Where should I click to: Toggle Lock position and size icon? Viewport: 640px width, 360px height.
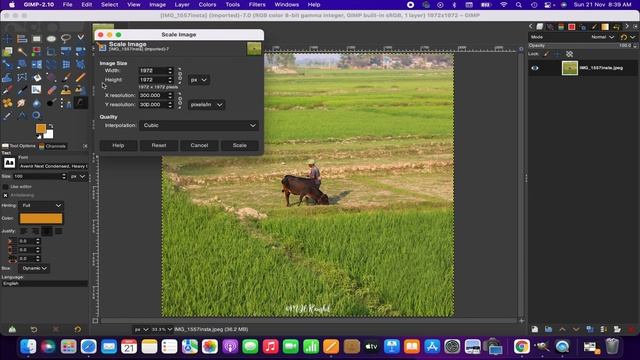coord(558,54)
